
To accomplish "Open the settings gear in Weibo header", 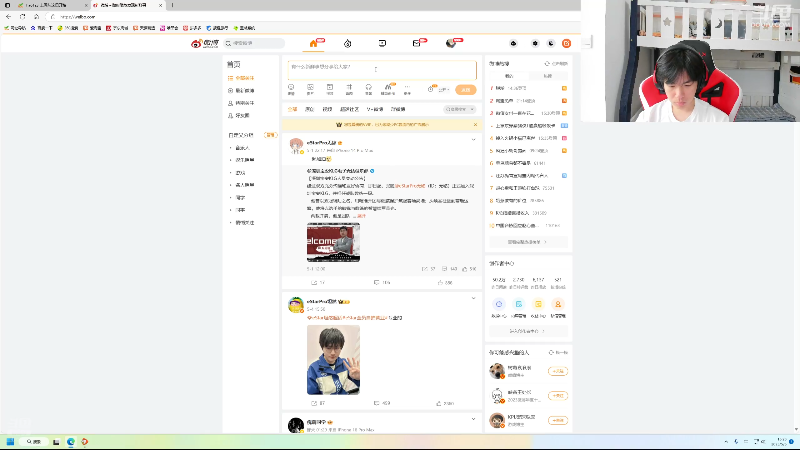I will pos(535,43).
